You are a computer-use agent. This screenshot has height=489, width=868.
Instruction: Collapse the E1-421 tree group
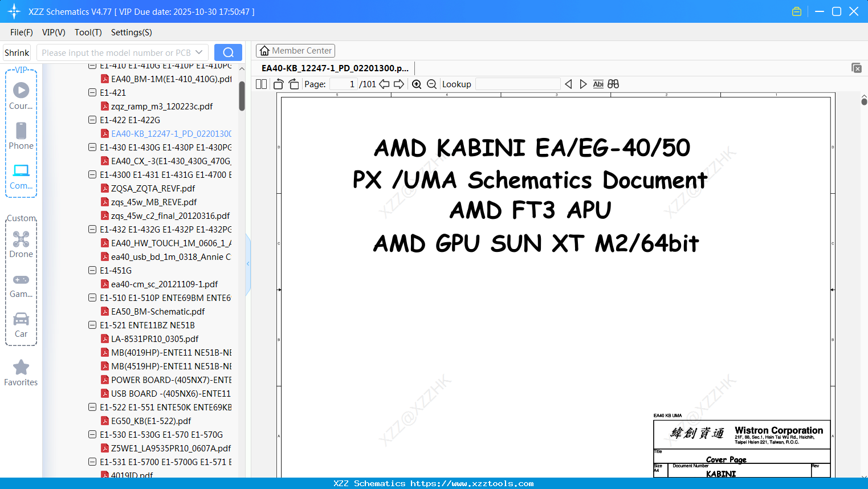pyautogui.click(x=92, y=92)
